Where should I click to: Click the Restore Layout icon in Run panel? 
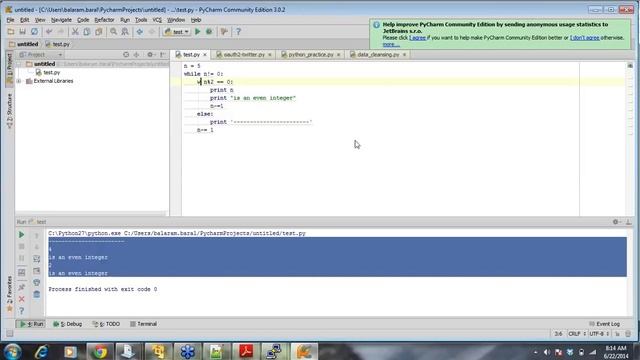[x=21, y=272]
